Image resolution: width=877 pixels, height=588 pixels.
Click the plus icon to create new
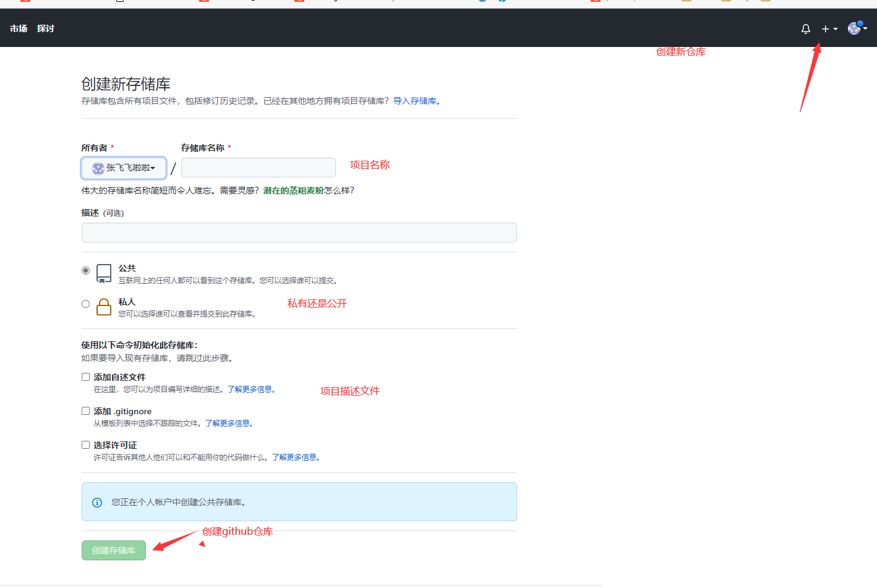pos(824,28)
